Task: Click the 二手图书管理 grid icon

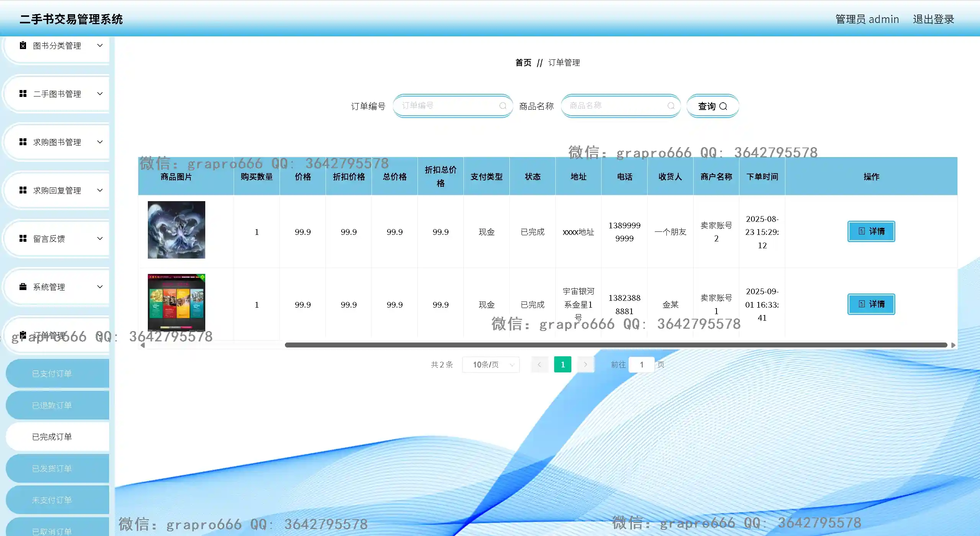Action: tap(23, 94)
